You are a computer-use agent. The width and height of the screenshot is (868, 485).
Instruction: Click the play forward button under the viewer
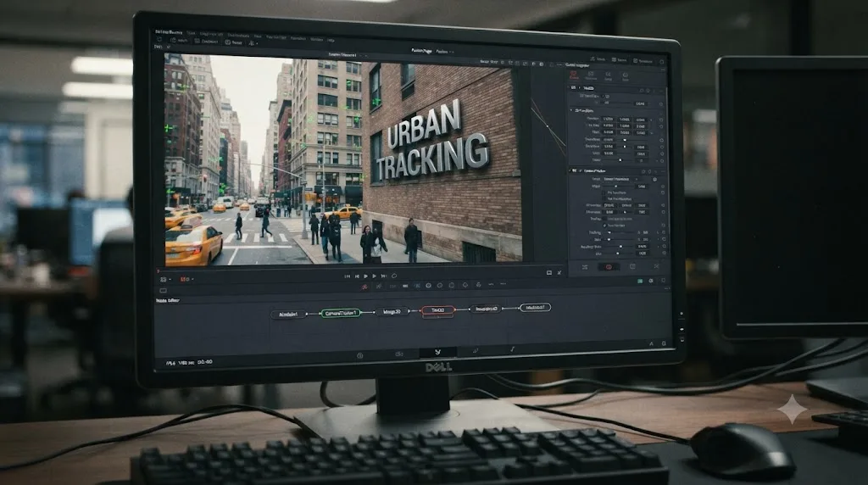coord(375,276)
